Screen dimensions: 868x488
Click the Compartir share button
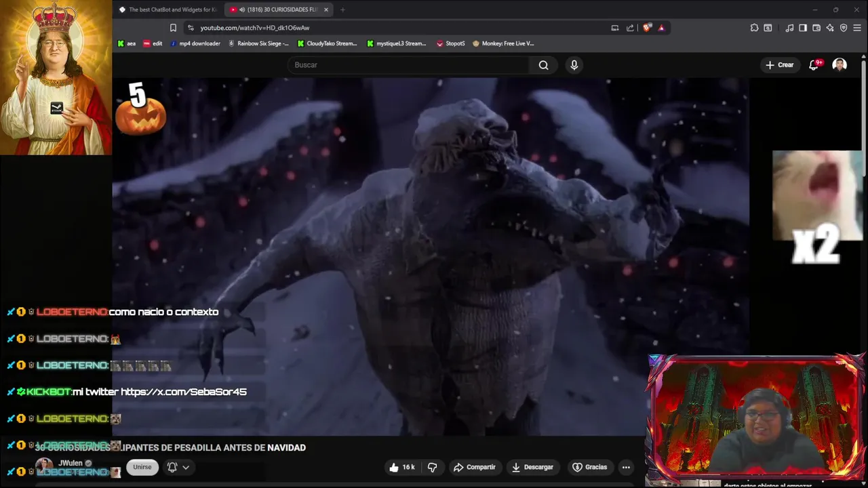point(475,467)
